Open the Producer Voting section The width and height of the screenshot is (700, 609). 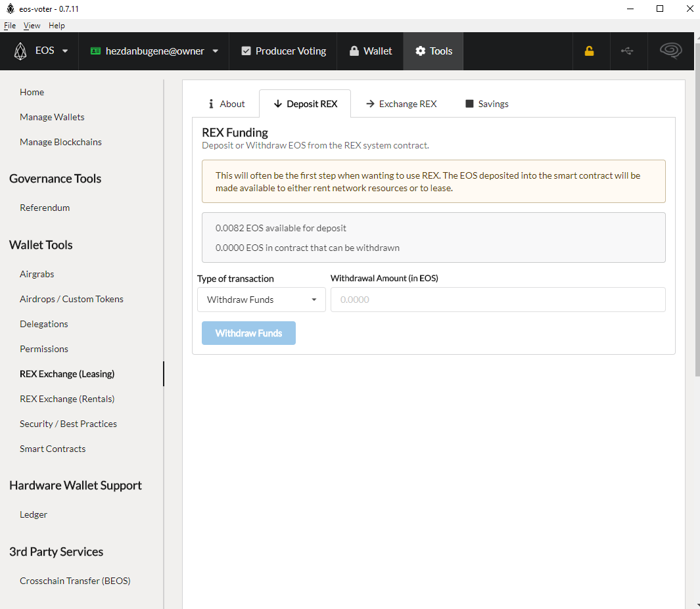pyautogui.click(x=283, y=51)
